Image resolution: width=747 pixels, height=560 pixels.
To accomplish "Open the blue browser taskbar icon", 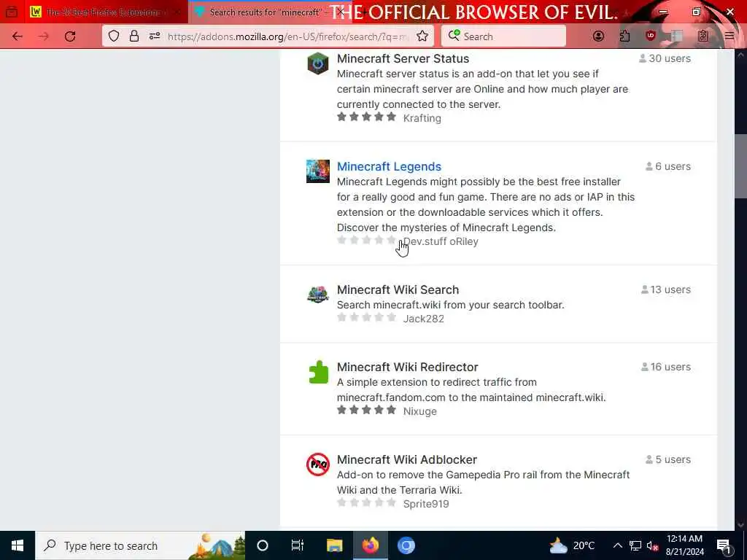I will (x=406, y=545).
